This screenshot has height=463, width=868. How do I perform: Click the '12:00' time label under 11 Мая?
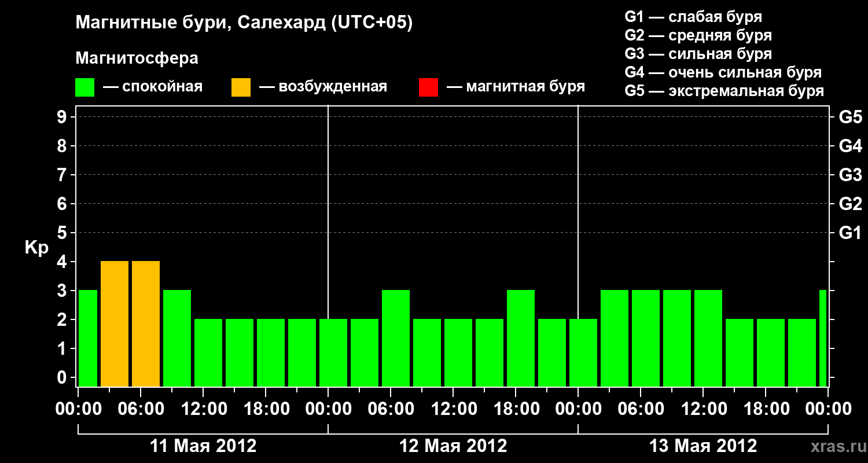point(203,409)
